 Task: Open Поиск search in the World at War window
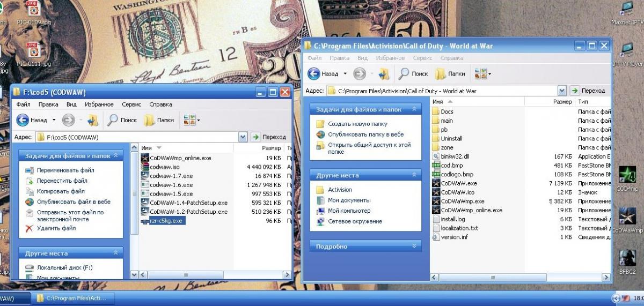click(413, 73)
